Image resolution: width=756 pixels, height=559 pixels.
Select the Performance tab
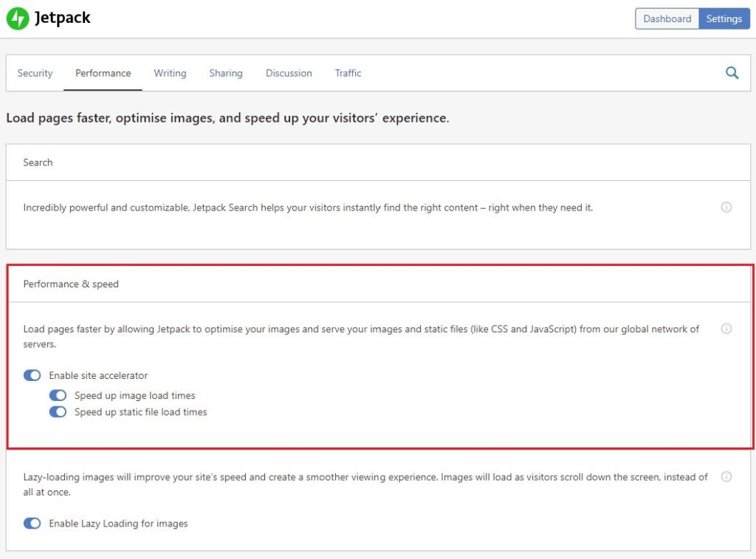pos(103,73)
